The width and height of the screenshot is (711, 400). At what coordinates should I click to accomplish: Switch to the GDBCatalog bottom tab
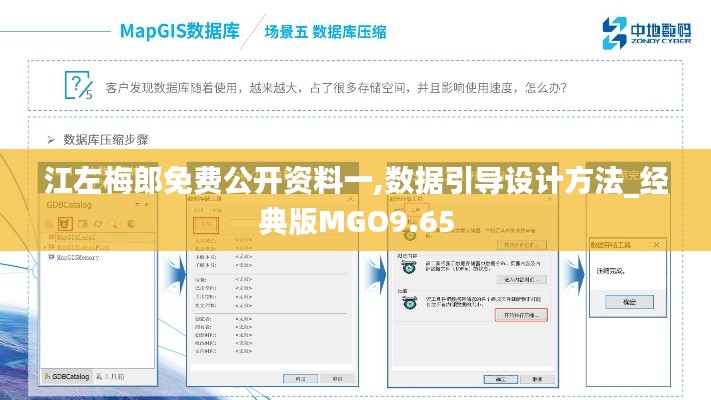pyautogui.click(x=67, y=376)
